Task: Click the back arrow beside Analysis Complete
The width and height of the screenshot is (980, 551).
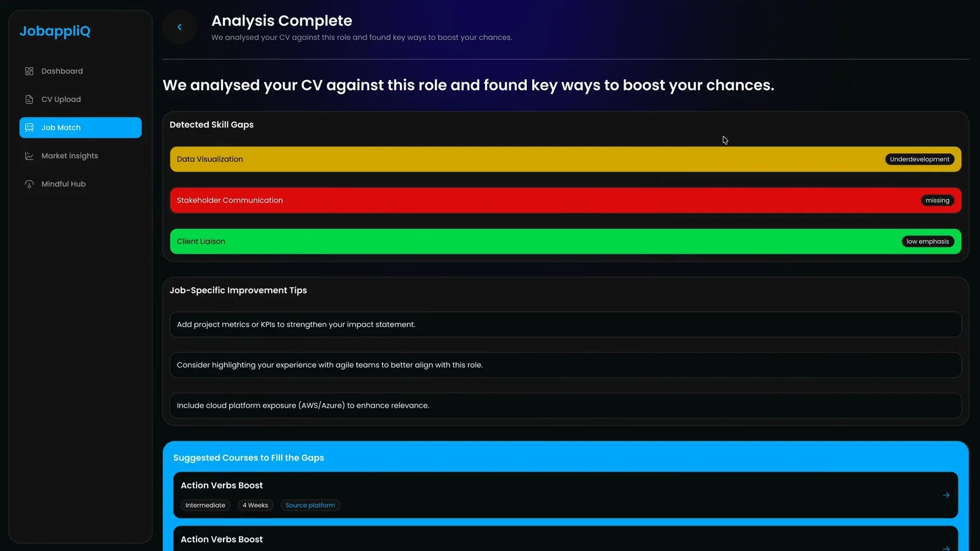Action: pyautogui.click(x=179, y=27)
